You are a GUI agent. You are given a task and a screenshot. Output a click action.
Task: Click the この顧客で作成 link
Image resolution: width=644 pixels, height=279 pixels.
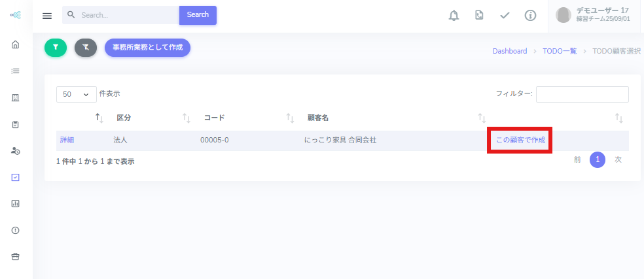click(x=520, y=140)
